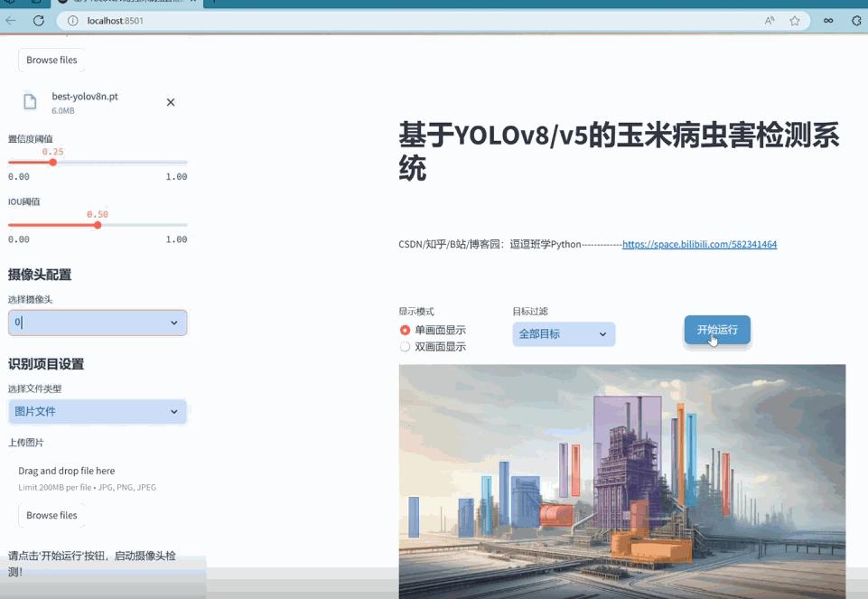
Task: Open site info via the ⓘ icon
Action: 71,20
